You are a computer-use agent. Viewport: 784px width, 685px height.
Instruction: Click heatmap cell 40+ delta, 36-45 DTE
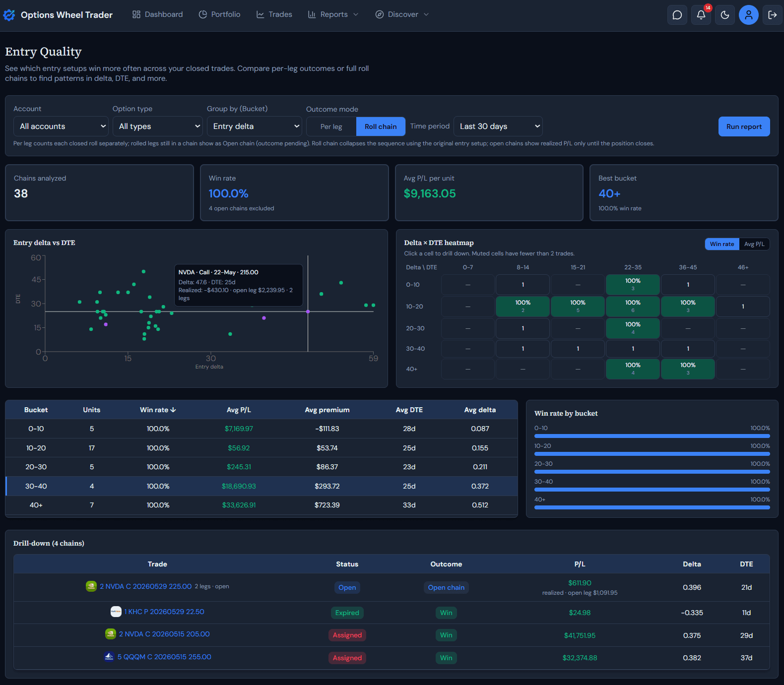click(688, 369)
